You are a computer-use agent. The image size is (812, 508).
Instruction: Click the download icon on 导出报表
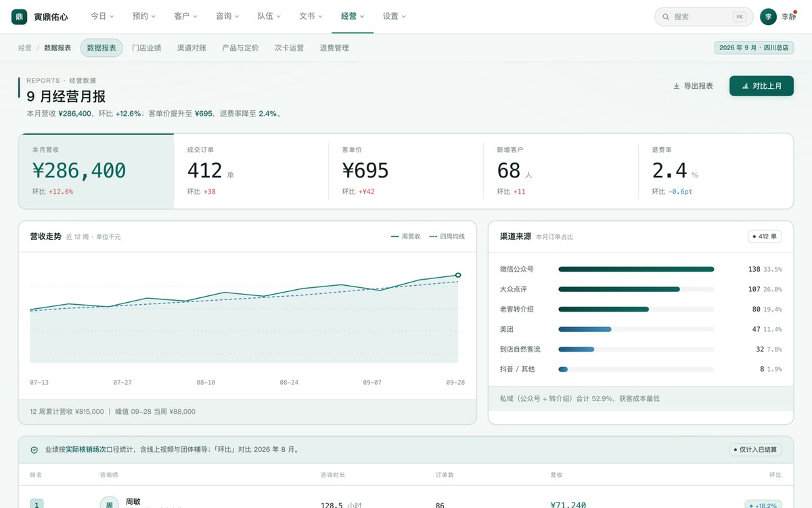point(676,86)
